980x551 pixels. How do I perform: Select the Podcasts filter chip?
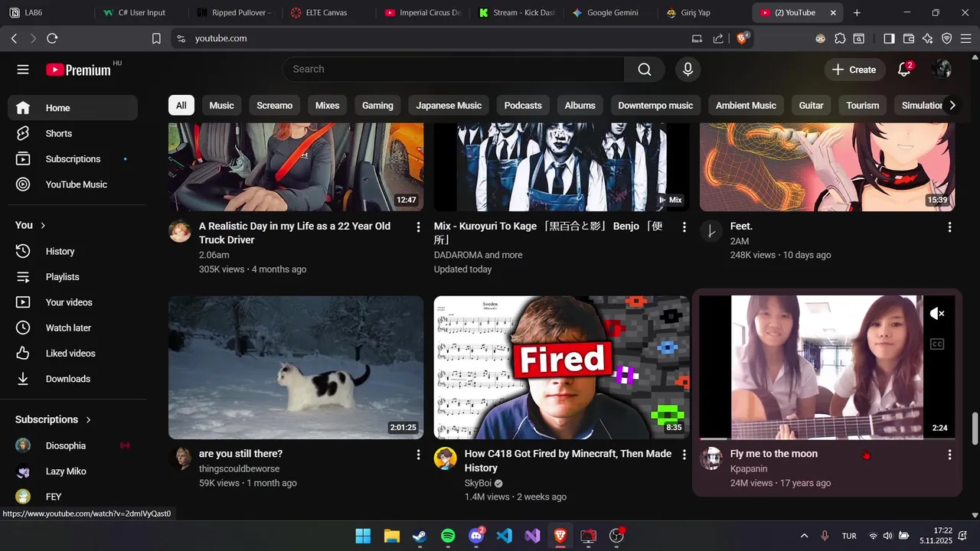coord(523,106)
